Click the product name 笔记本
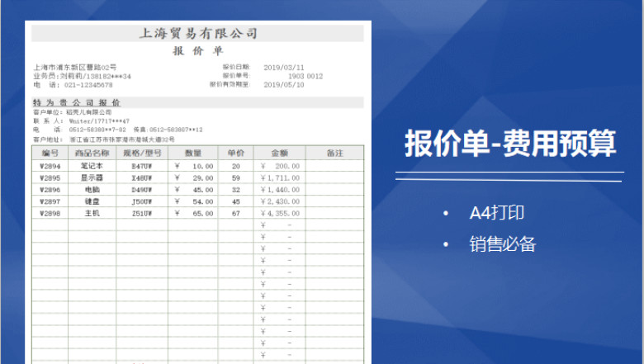Image resolution: width=644 pixels, height=364 pixels. pos(92,166)
